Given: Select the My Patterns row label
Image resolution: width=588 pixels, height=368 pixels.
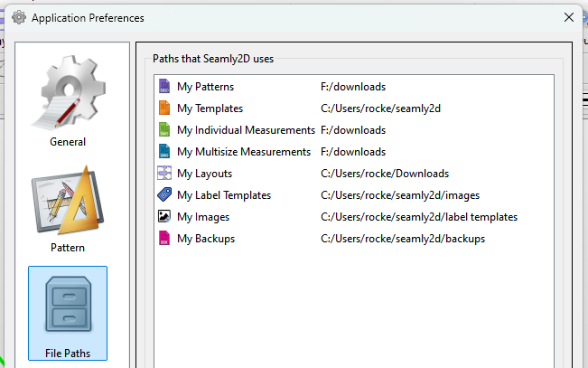Looking at the screenshot, I should (205, 87).
